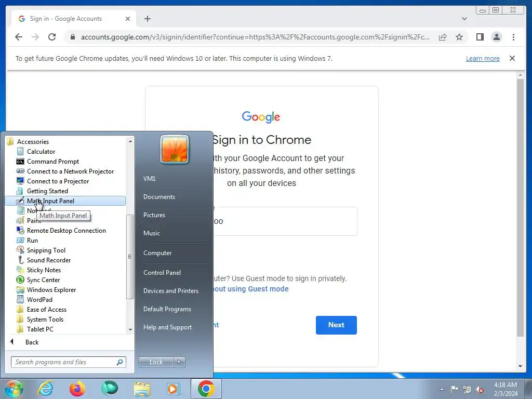The width and height of the screenshot is (532, 399).
Task: Open the green globe browser taskbar icon
Action: point(109,389)
